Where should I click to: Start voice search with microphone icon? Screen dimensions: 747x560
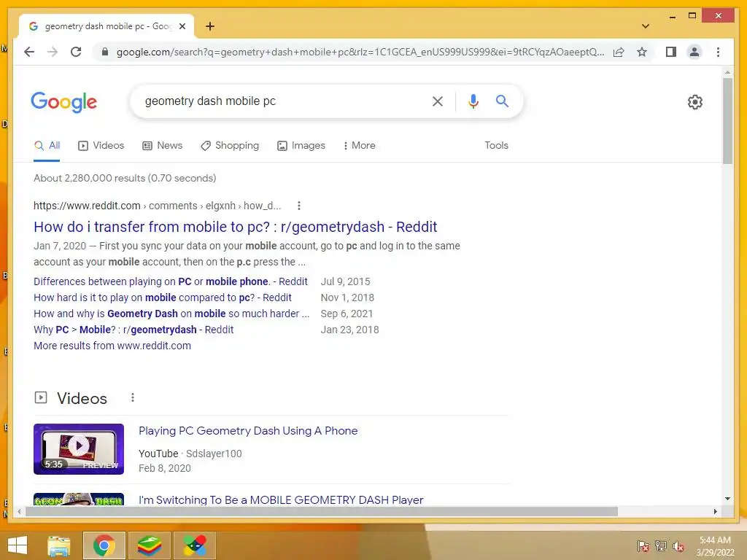click(473, 101)
